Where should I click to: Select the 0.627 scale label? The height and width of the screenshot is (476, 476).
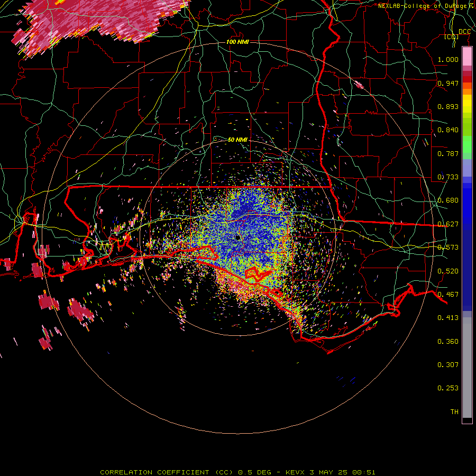pos(448,224)
